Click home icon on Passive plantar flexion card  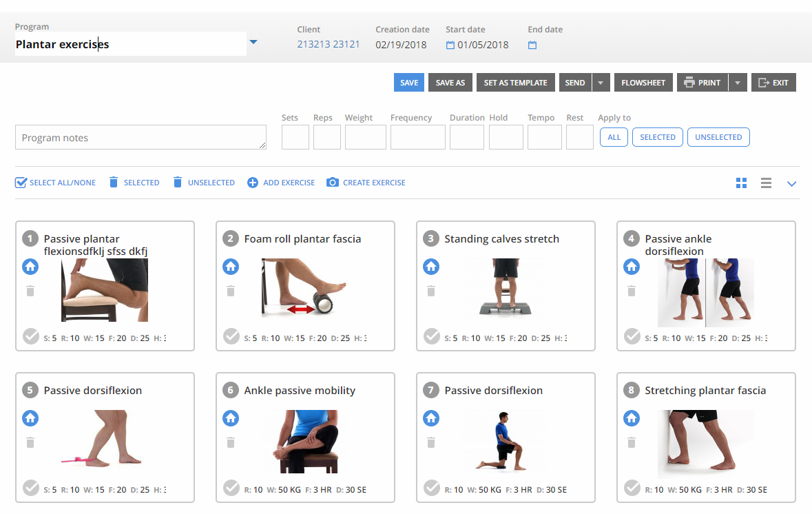coord(30,267)
